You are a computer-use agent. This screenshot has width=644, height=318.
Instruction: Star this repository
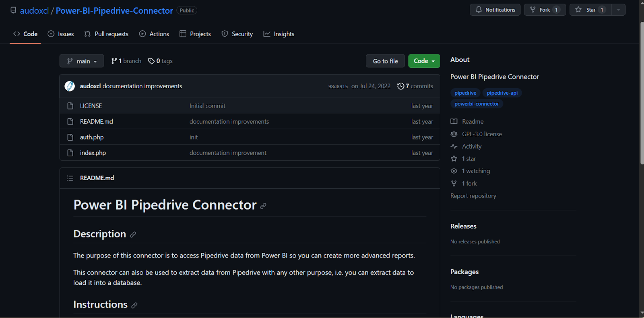click(590, 10)
